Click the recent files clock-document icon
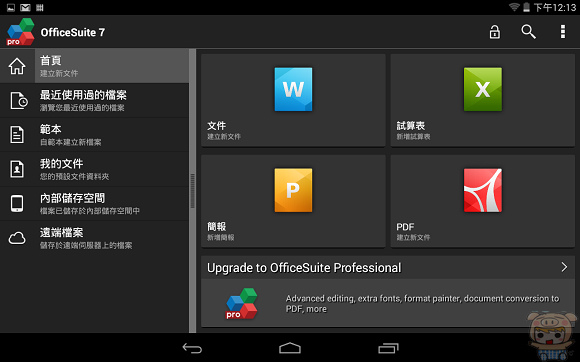 18,101
